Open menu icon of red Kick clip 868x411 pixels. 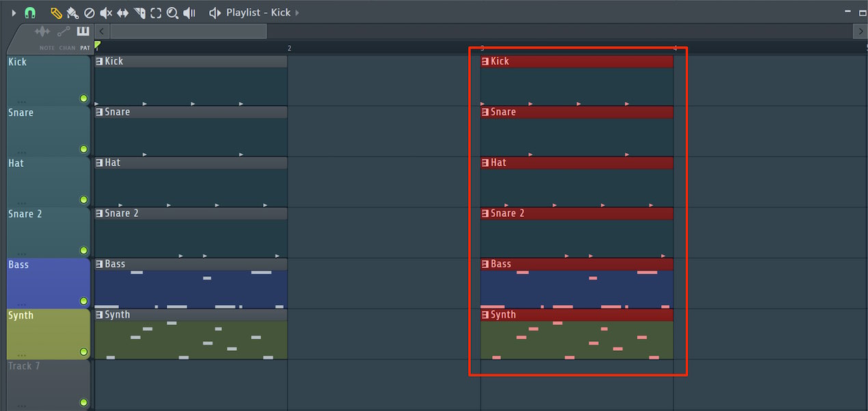tap(485, 61)
